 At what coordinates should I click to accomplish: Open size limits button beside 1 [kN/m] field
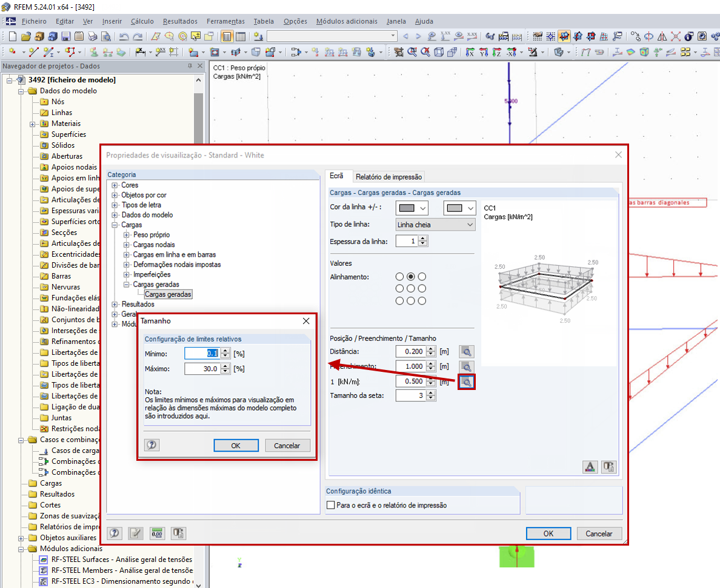pyautogui.click(x=466, y=382)
